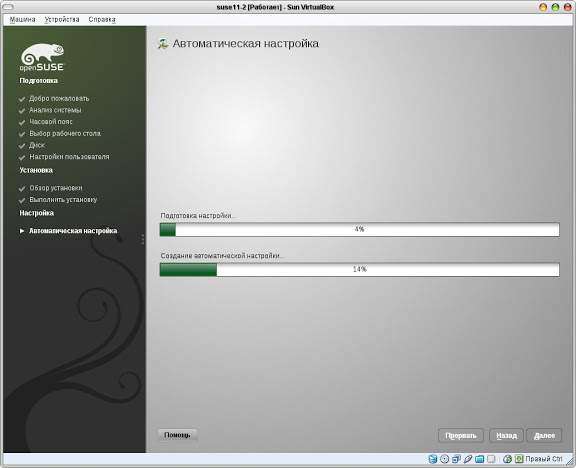Click the Прервать button
The width and height of the screenshot is (576, 468).
tap(461, 436)
